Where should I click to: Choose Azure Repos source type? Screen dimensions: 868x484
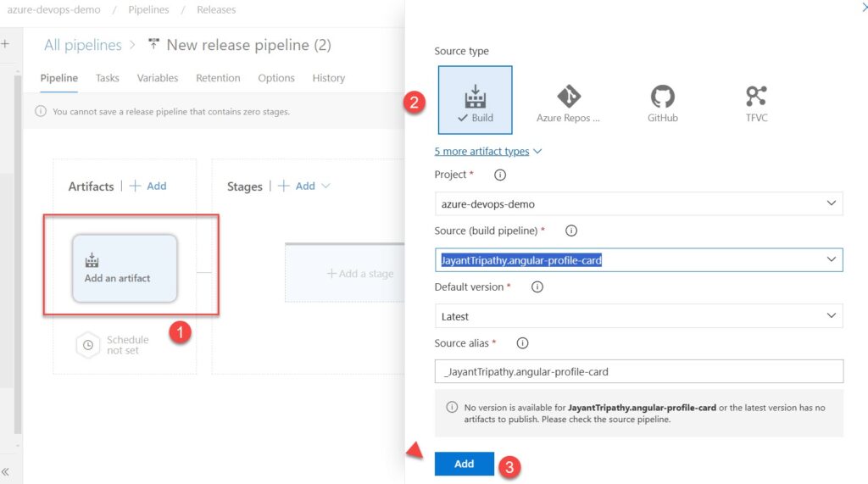tap(568, 103)
